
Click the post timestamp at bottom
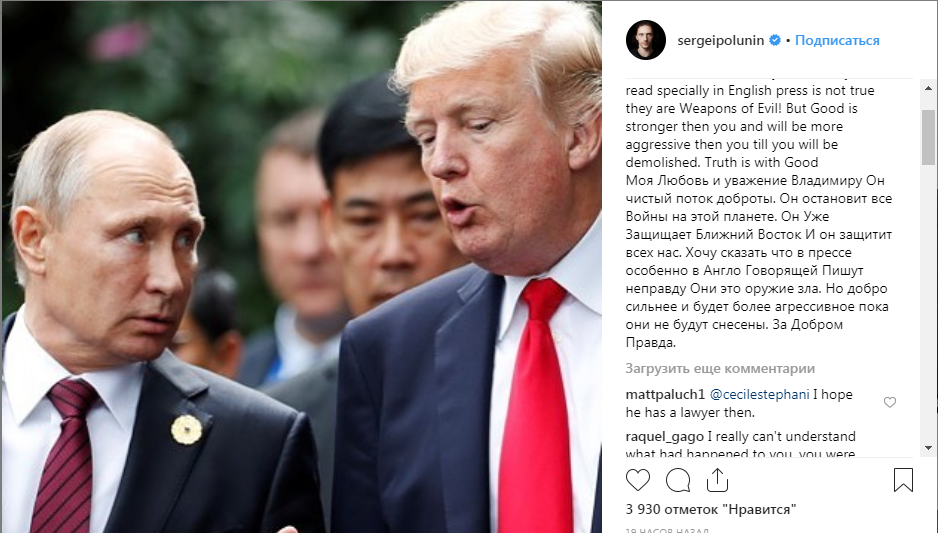coord(667,530)
